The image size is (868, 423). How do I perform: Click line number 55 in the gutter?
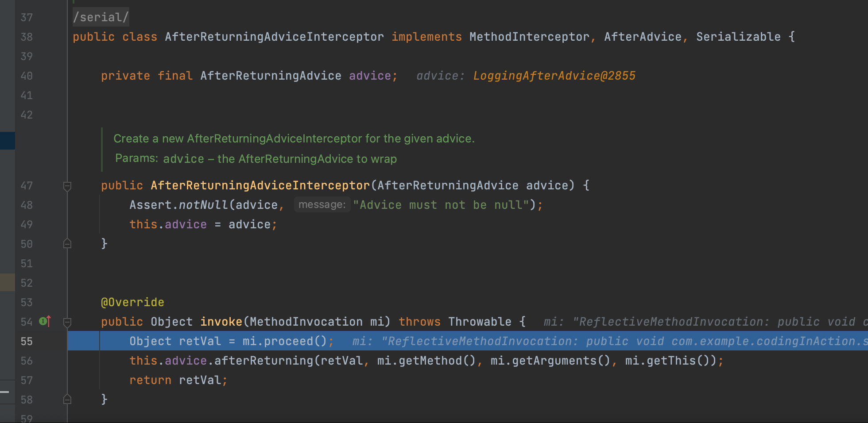point(27,342)
